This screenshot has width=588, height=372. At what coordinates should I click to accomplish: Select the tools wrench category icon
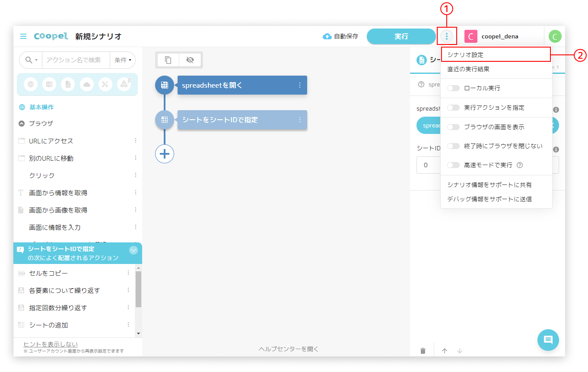tap(105, 84)
